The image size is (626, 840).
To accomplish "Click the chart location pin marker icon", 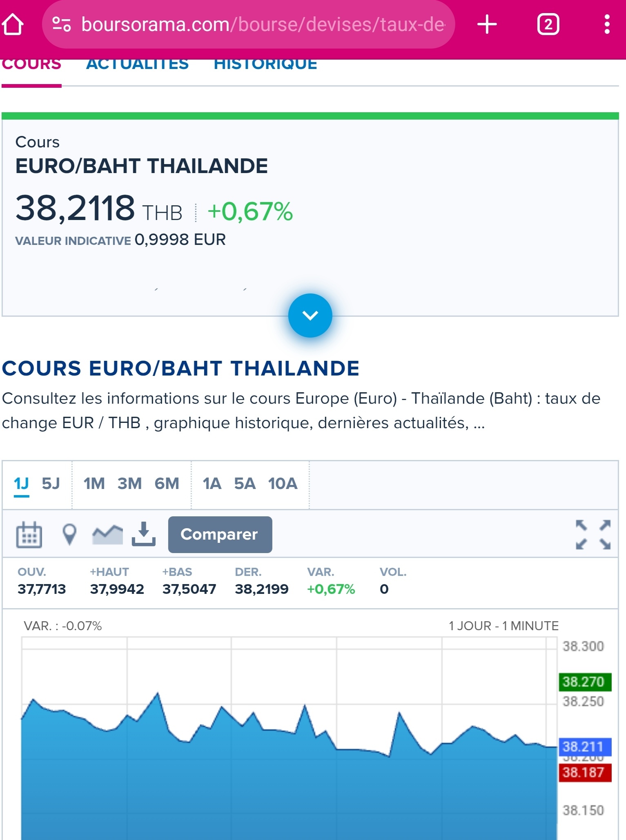I will coord(69,534).
